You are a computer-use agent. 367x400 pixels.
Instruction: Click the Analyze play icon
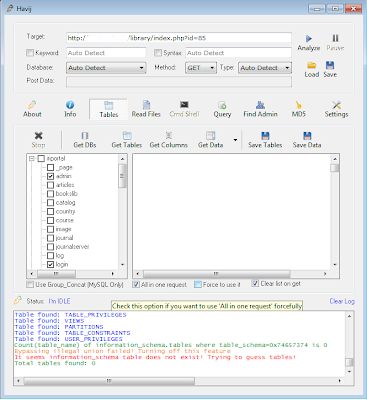point(309,38)
